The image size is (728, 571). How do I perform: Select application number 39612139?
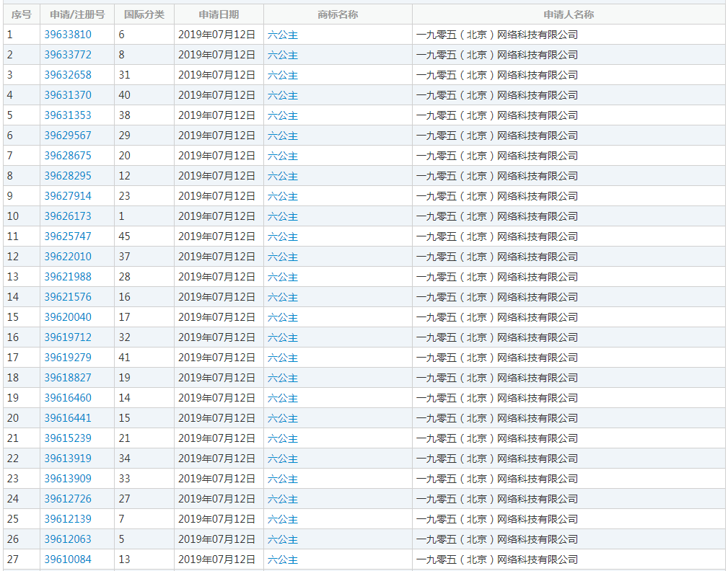(x=68, y=519)
